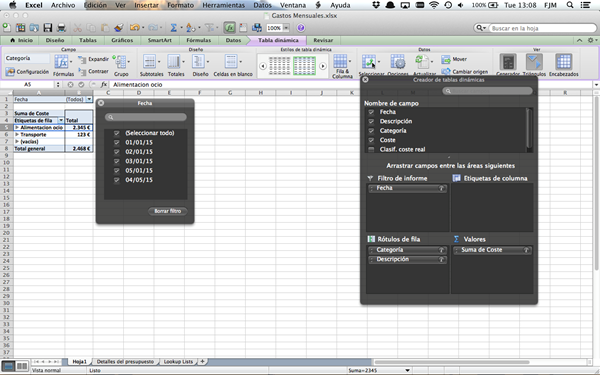Open the Subtotales layout icon
Image resolution: width=600 pixels, height=375 pixels.
pos(149,62)
